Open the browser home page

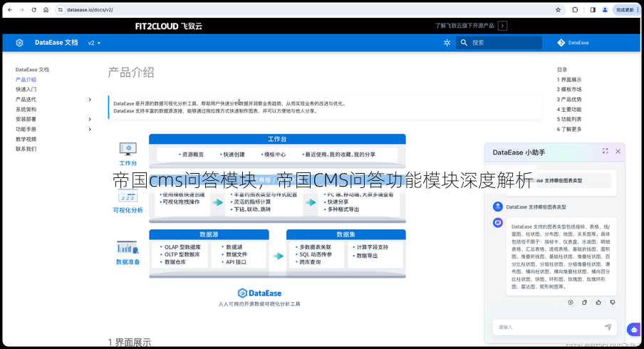pos(46,10)
